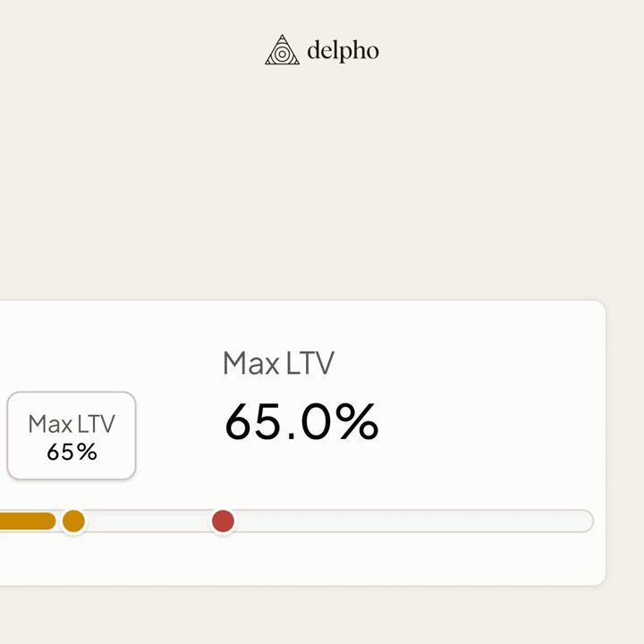Click the "65%" value inside the tooltip

(72, 453)
